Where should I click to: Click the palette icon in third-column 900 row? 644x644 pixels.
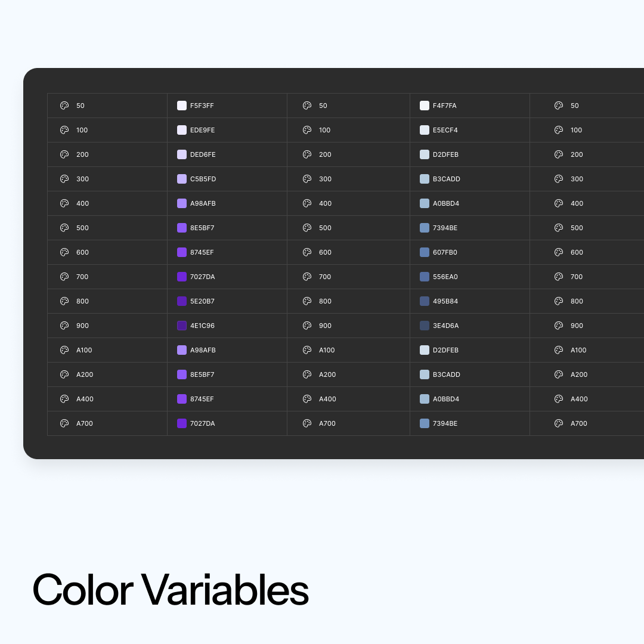point(559,326)
